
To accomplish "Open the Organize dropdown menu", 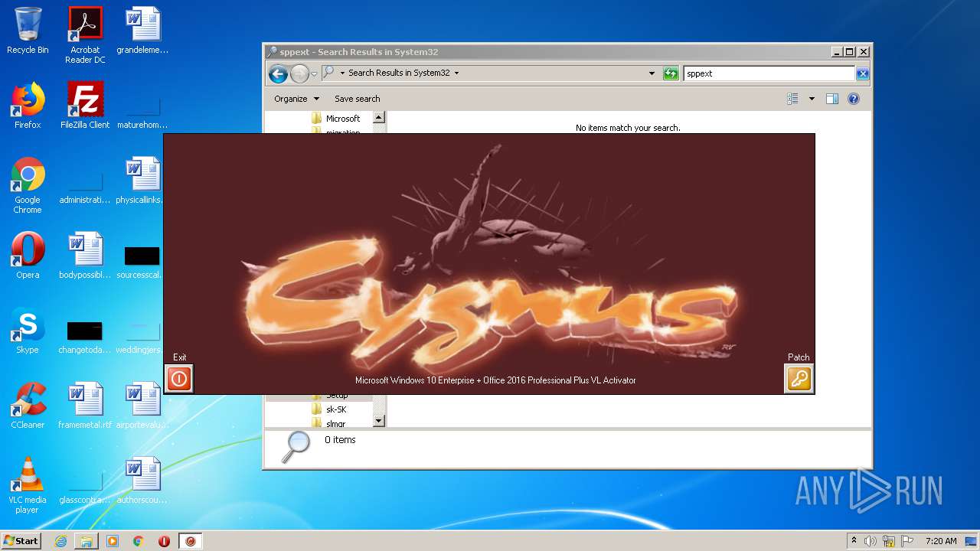I will (296, 99).
